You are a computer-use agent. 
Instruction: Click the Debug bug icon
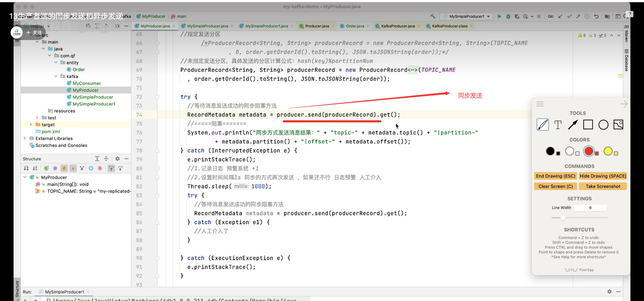point(508,16)
